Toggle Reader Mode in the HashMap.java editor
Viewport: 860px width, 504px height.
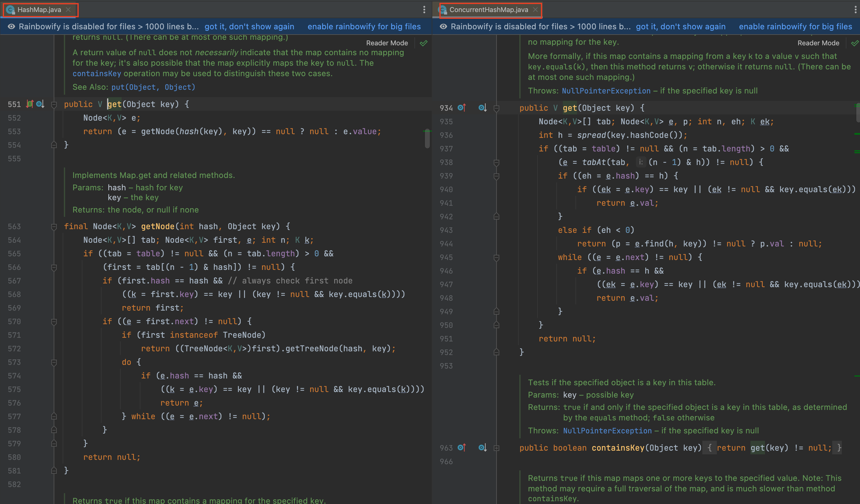[387, 43]
